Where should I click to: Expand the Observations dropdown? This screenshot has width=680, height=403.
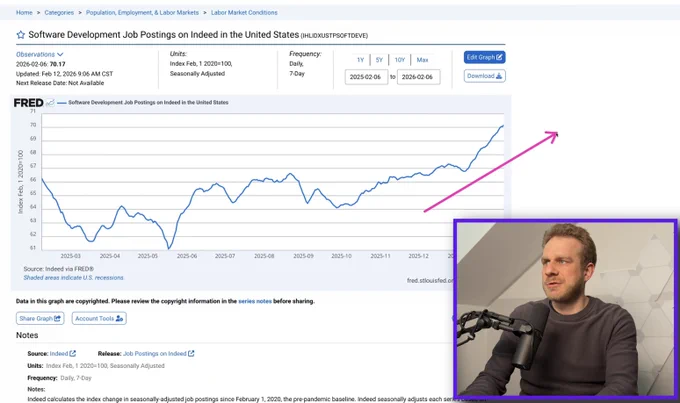click(x=39, y=54)
